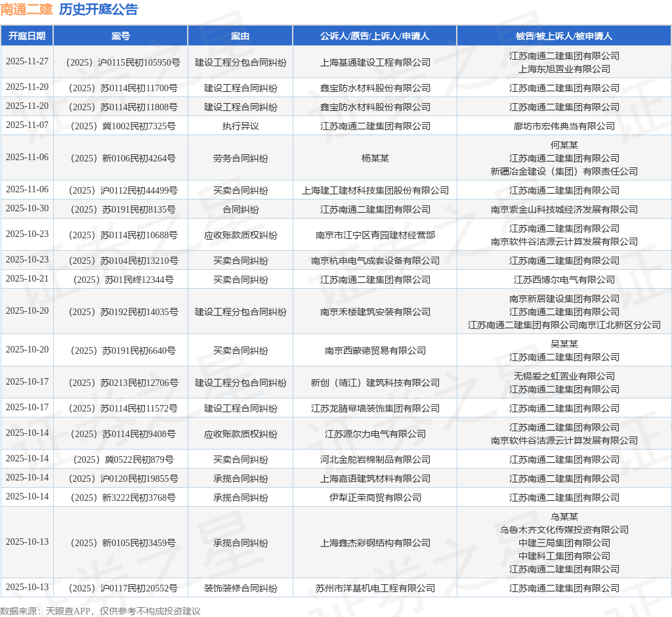Screen dimensions: 672x617
Task: Click date cell 2025-11-27
Action: (27, 61)
